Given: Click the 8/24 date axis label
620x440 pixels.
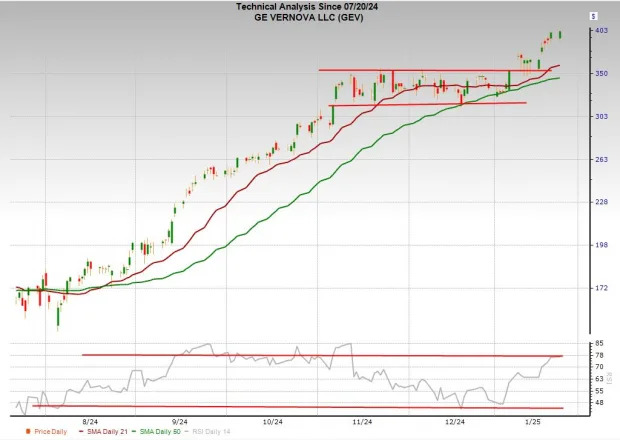Looking at the screenshot, I should pos(91,422).
